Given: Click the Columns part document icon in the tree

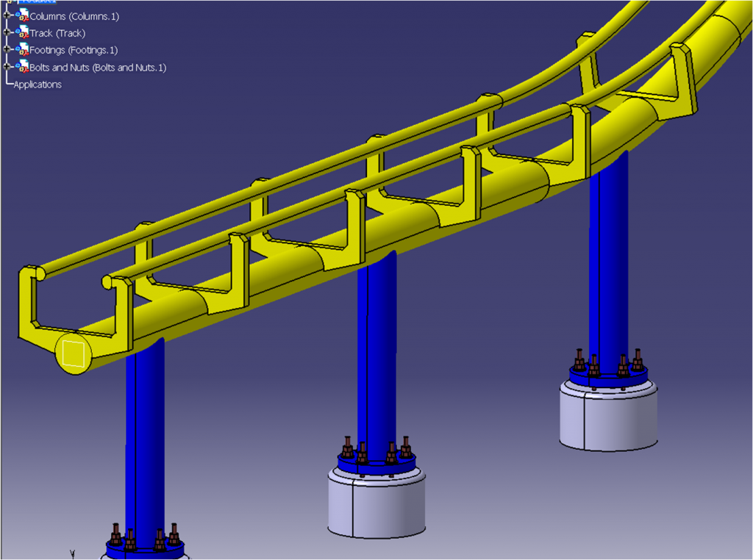Looking at the screenshot, I should [23, 16].
